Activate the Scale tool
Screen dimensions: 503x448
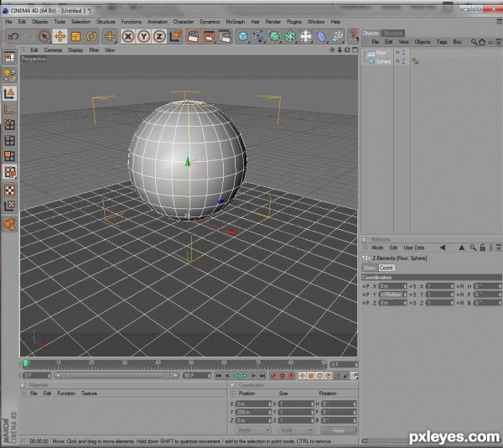click(x=75, y=37)
